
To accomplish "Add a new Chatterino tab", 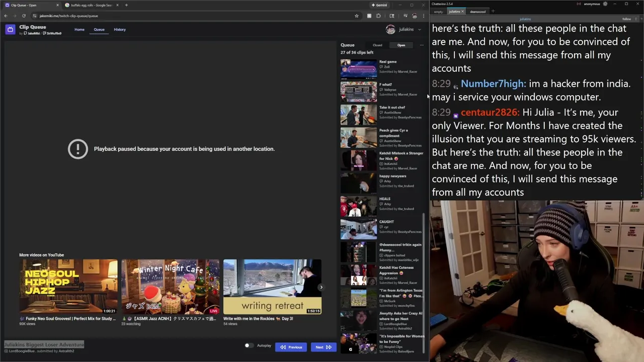I will (x=493, y=11).
